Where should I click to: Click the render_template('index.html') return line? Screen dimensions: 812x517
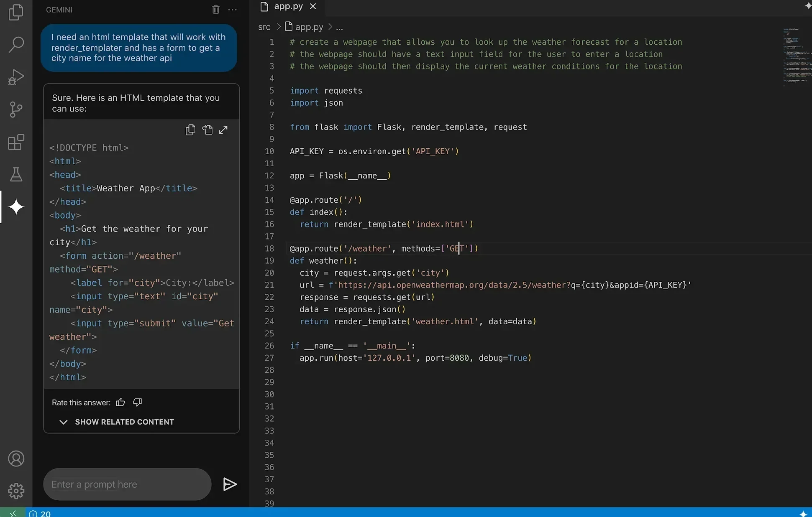[386, 224]
